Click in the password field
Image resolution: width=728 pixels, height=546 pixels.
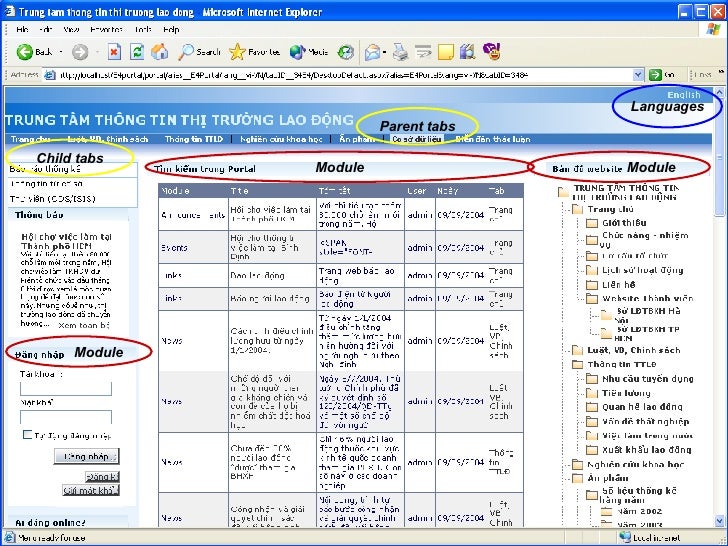(66, 416)
